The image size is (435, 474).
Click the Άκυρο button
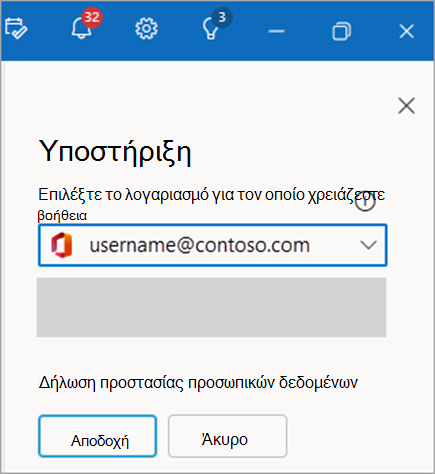point(228,436)
